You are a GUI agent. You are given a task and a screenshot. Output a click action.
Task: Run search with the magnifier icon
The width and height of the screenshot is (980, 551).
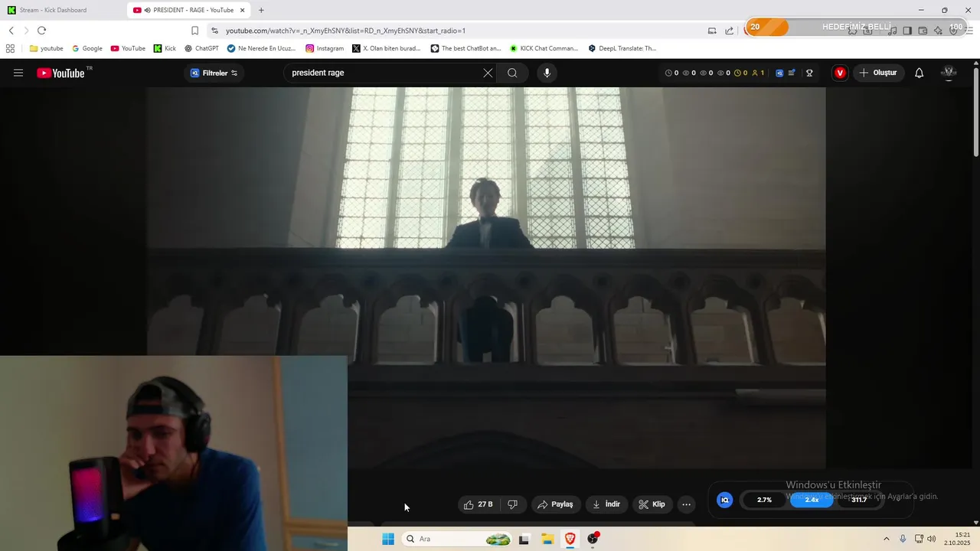click(512, 73)
